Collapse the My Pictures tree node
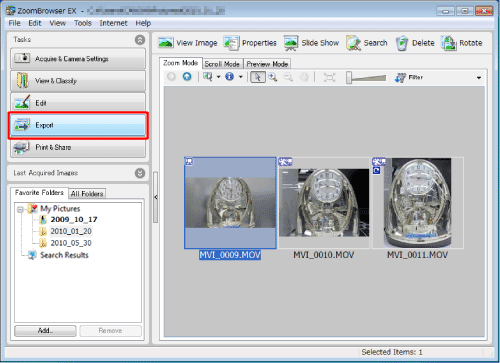This screenshot has height=363, width=500. [20, 210]
